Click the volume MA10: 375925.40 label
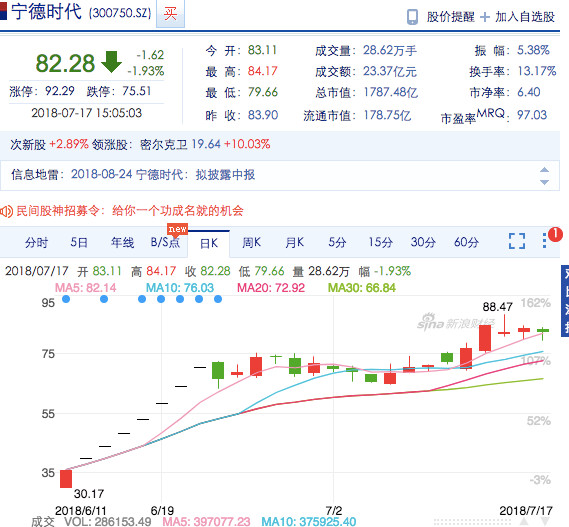This screenshot has height=527, width=569. coord(309,522)
